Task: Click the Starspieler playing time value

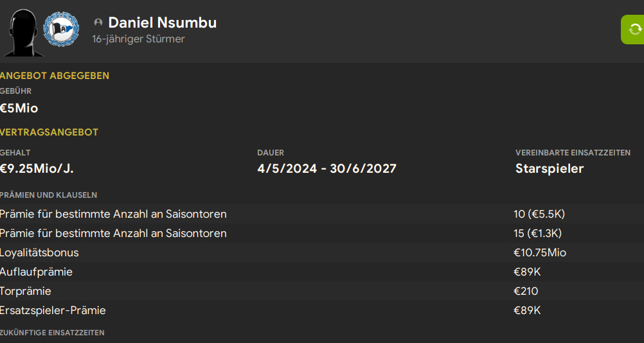Action: tap(550, 168)
